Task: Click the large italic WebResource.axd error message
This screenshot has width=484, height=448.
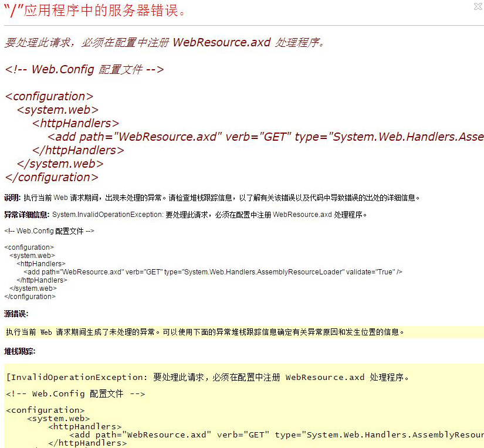Action: 164,43
